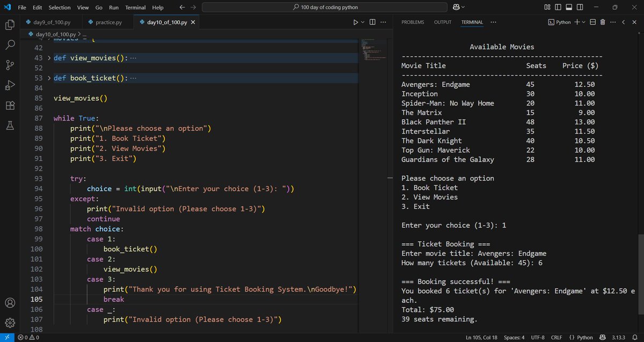This screenshot has width=644, height=342.
Task: Toggle the secondary side bar
Action: 580,7
